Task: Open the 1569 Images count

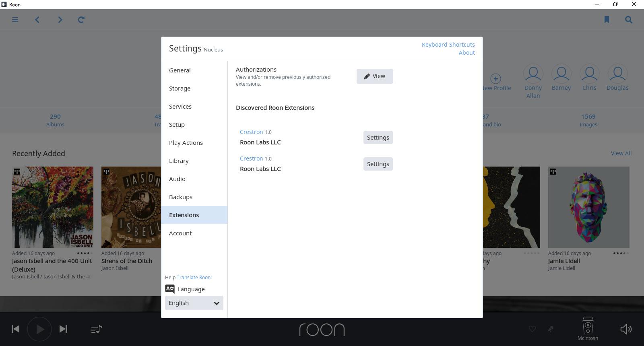Action: click(588, 120)
